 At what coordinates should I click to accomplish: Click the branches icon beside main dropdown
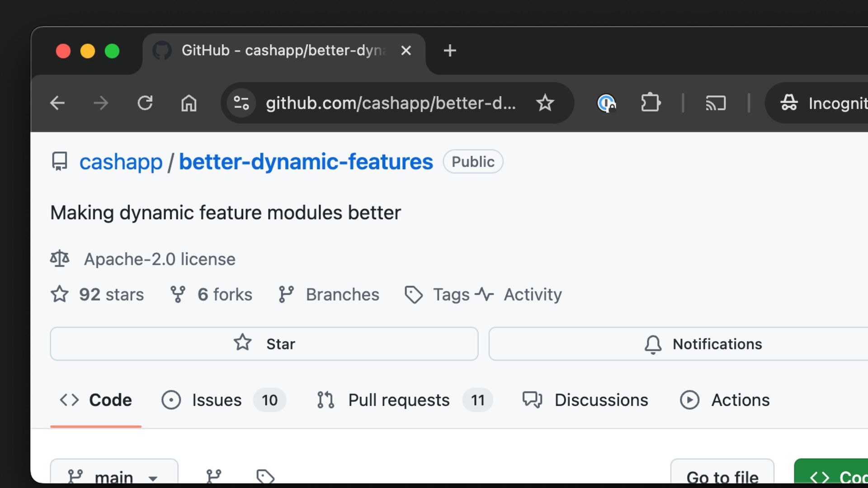point(213,476)
